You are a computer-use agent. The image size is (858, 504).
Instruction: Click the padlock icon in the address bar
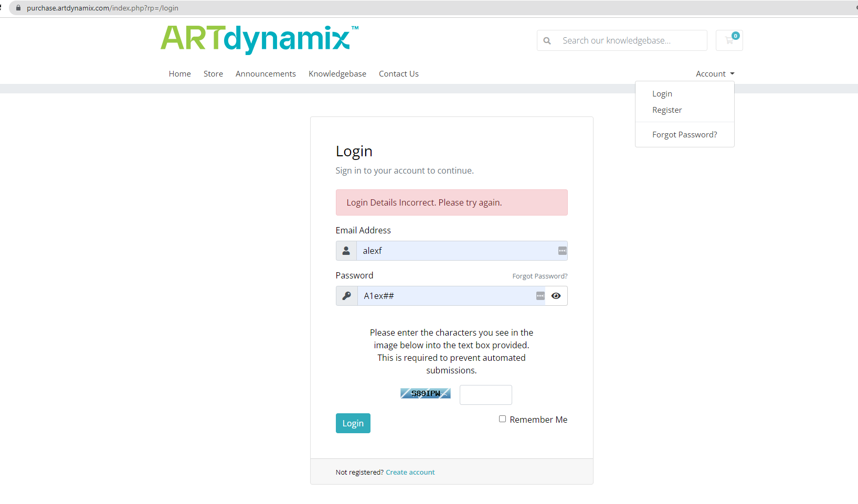[18, 8]
